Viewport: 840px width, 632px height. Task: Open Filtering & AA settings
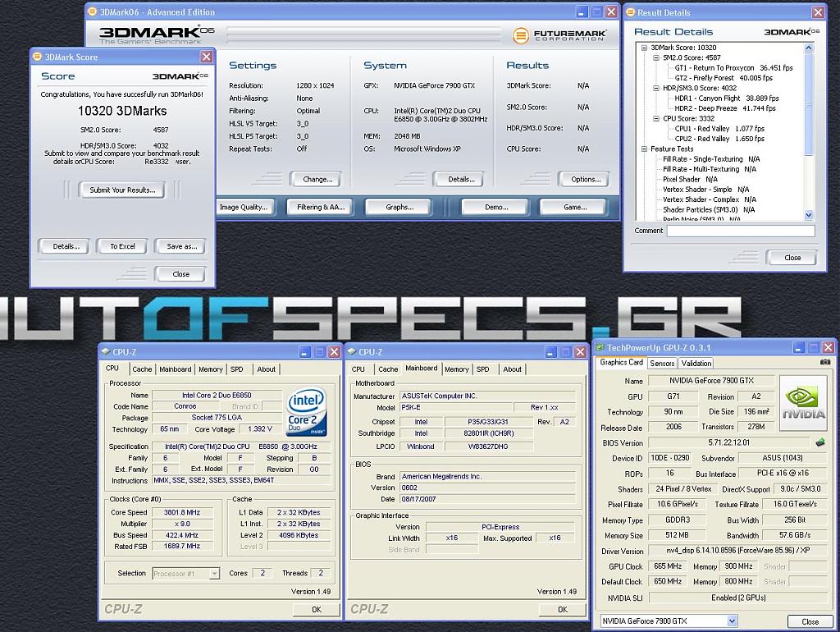tap(321, 207)
